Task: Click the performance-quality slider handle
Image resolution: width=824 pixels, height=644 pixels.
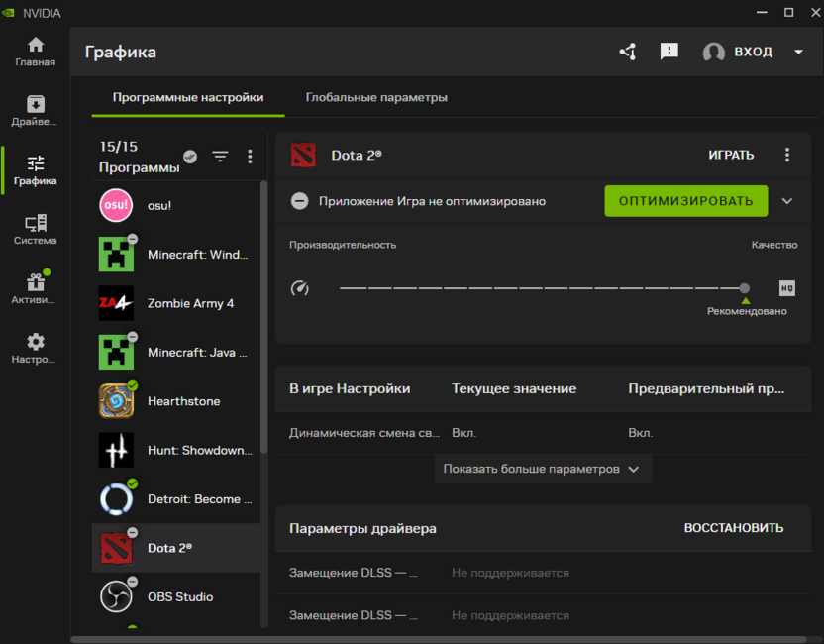Action: point(744,288)
